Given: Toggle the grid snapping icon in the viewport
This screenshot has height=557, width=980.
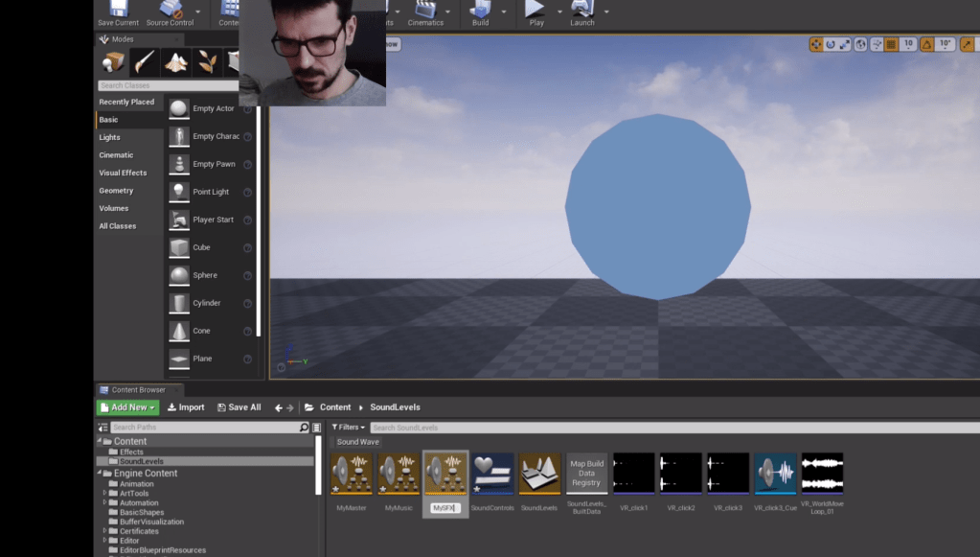Looking at the screenshot, I should tap(891, 44).
